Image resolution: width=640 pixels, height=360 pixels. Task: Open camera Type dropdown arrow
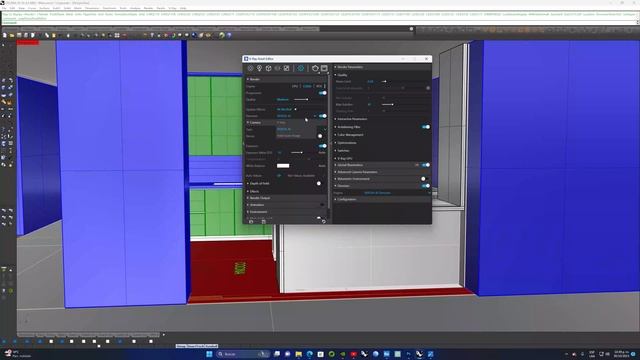325,129
